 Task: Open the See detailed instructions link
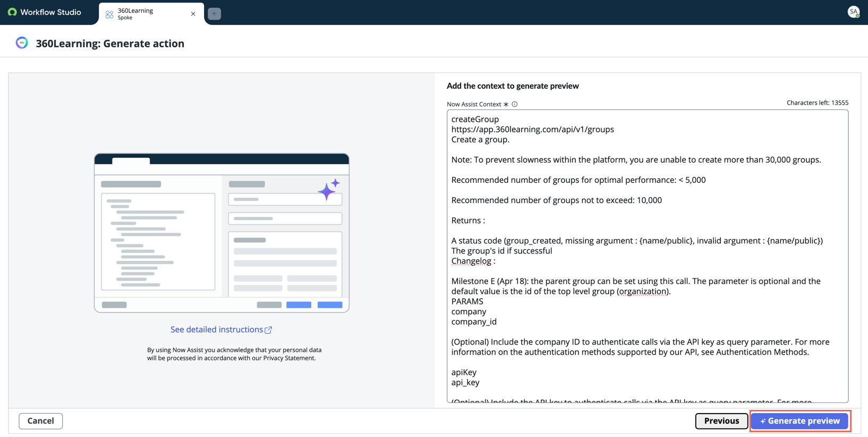(x=217, y=330)
